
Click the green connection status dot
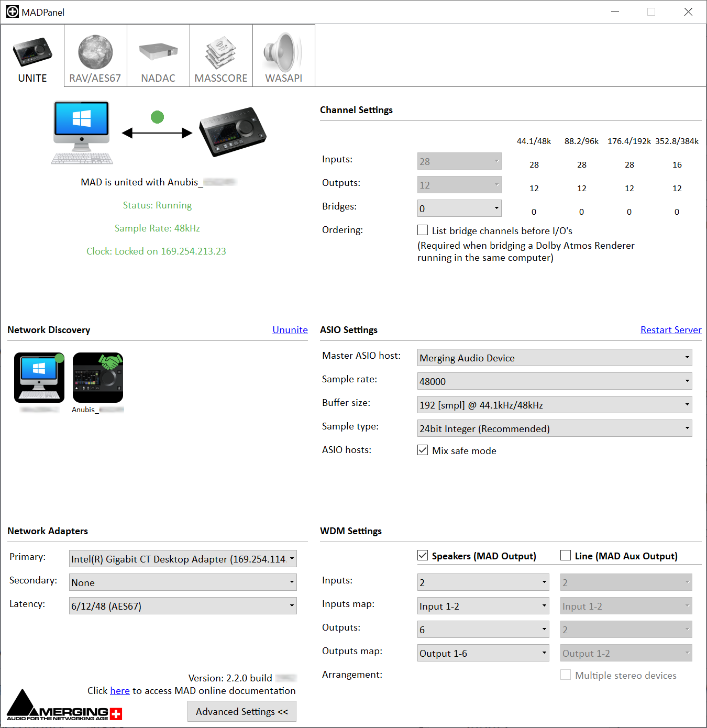coord(157,117)
